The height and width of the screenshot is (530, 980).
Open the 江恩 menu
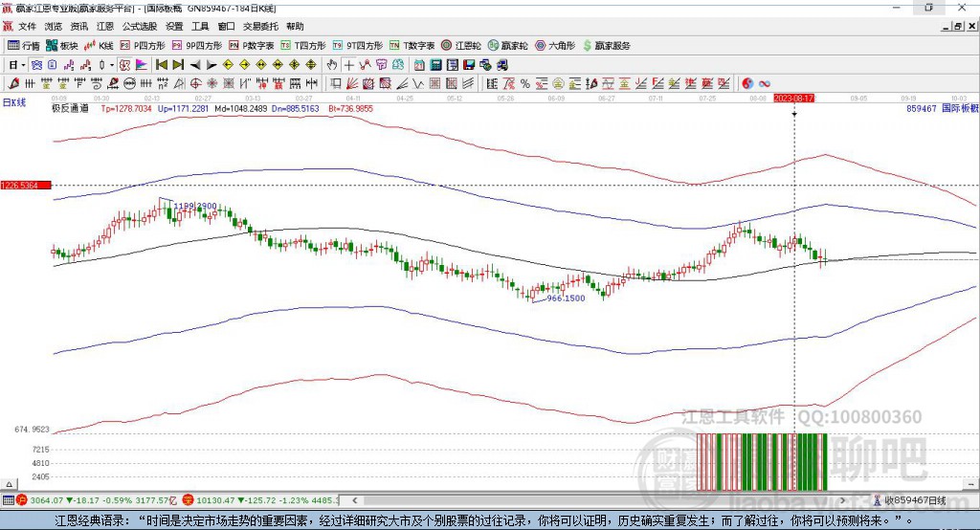coord(105,26)
